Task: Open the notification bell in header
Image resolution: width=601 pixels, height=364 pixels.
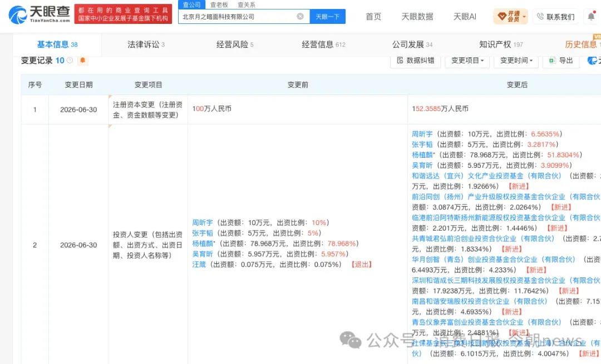Action: pos(591,16)
